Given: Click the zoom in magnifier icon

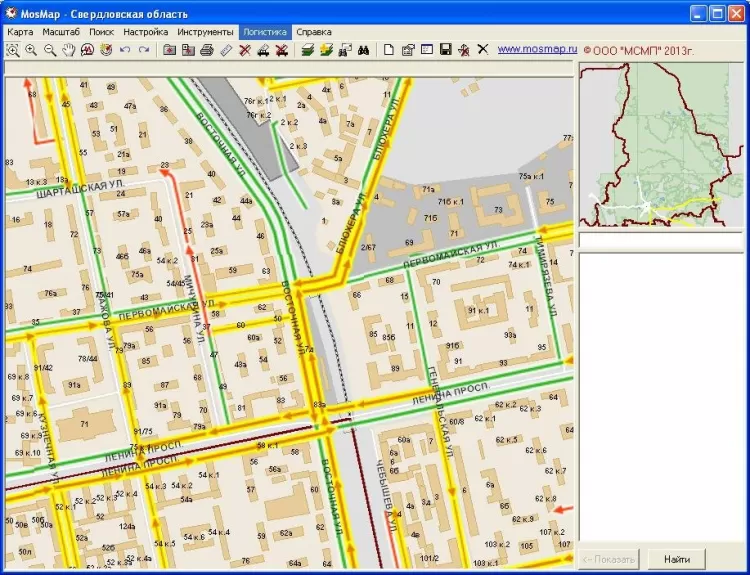Looking at the screenshot, I should click(31, 50).
